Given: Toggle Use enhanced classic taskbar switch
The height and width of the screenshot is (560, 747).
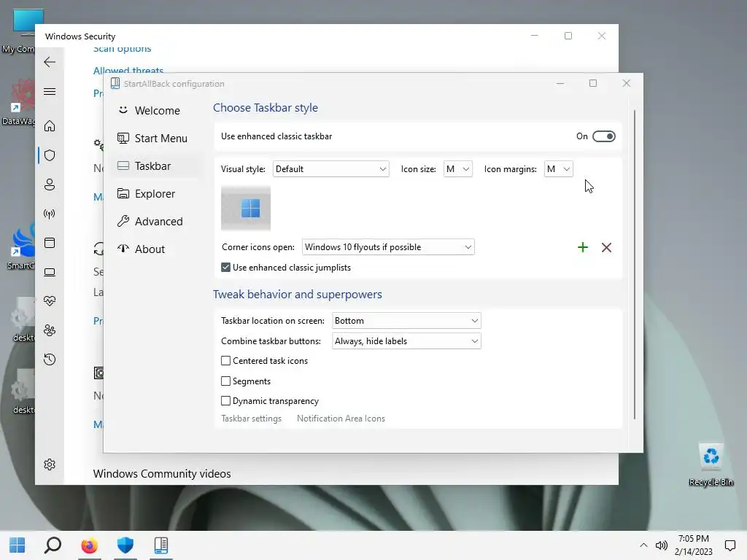Looking at the screenshot, I should coord(603,136).
